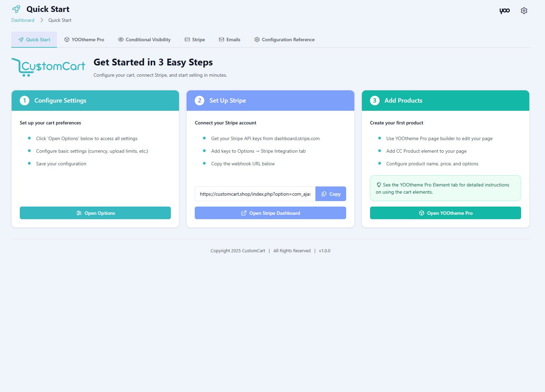The image size is (545, 392).
Task: Open the Configuration Reference tab
Action: (284, 40)
